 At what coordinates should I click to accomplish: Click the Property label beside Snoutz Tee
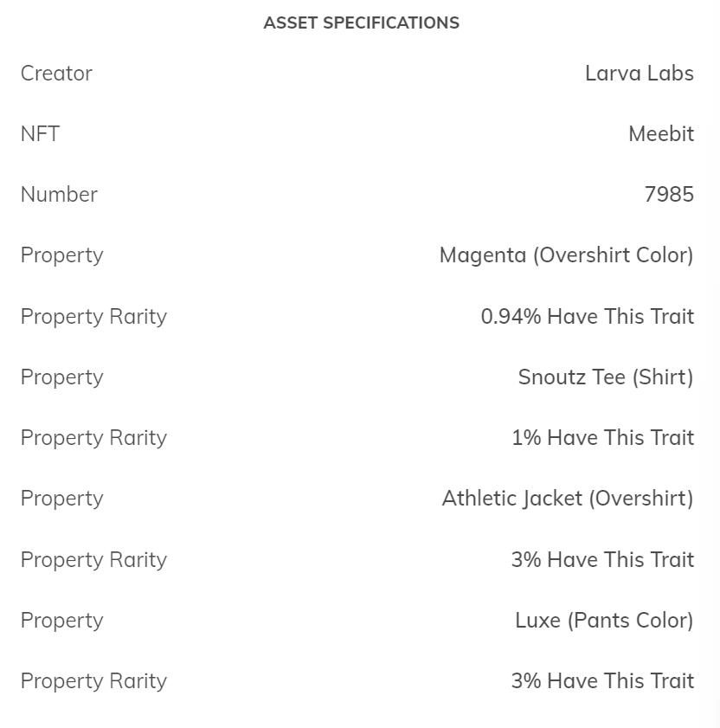[61, 377]
